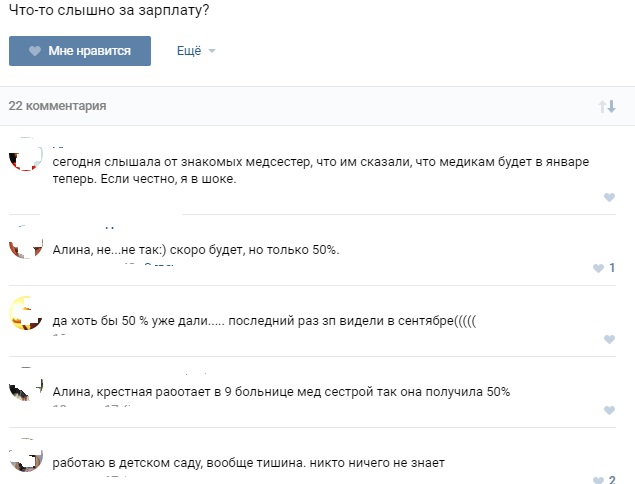The height and width of the screenshot is (484, 635).
Task: Like the comment about medics in January
Action: [x=609, y=197]
